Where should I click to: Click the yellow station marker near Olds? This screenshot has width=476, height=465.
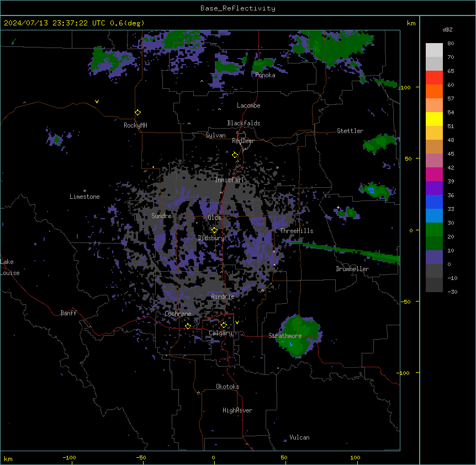(x=214, y=230)
